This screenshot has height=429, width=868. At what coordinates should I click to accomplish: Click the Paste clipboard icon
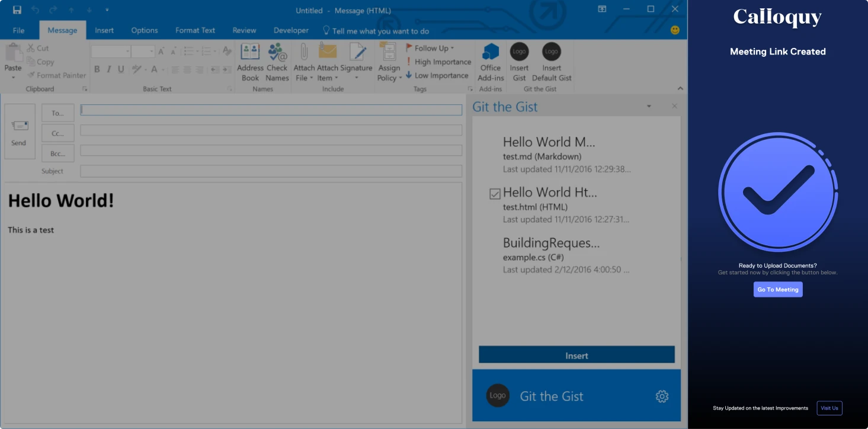click(x=13, y=53)
